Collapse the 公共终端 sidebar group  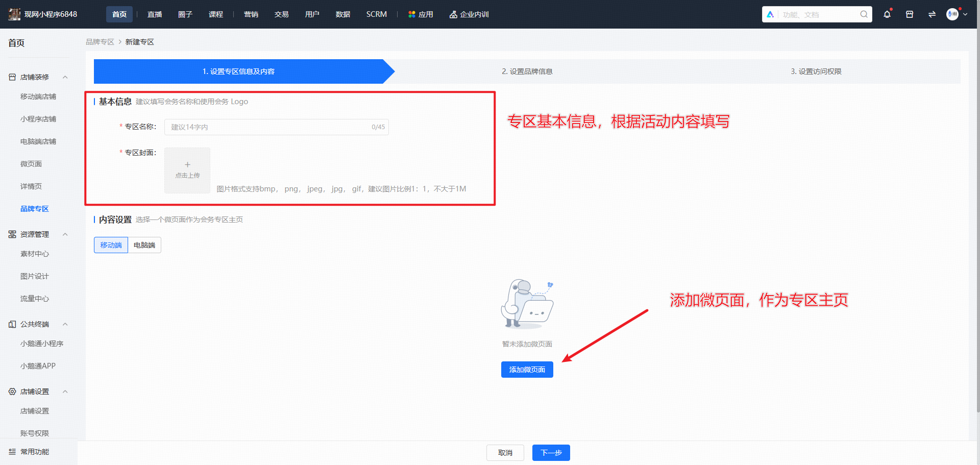click(65, 324)
